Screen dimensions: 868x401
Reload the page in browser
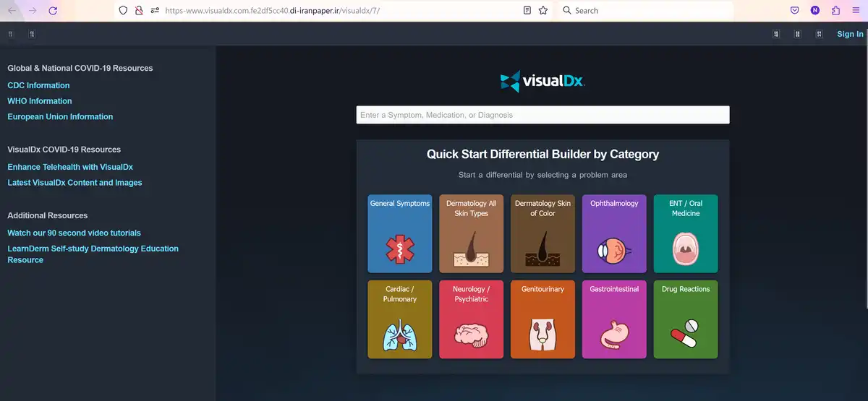53,11
